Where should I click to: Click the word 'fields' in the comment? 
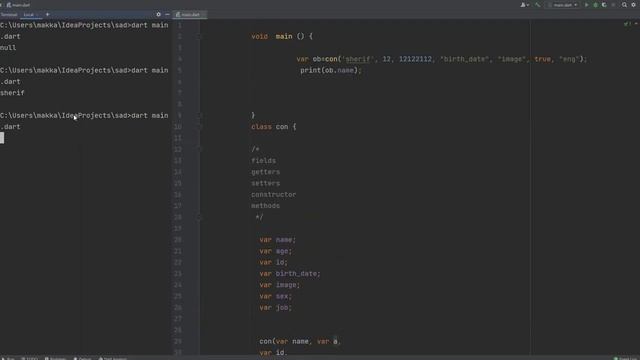tap(263, 160)
